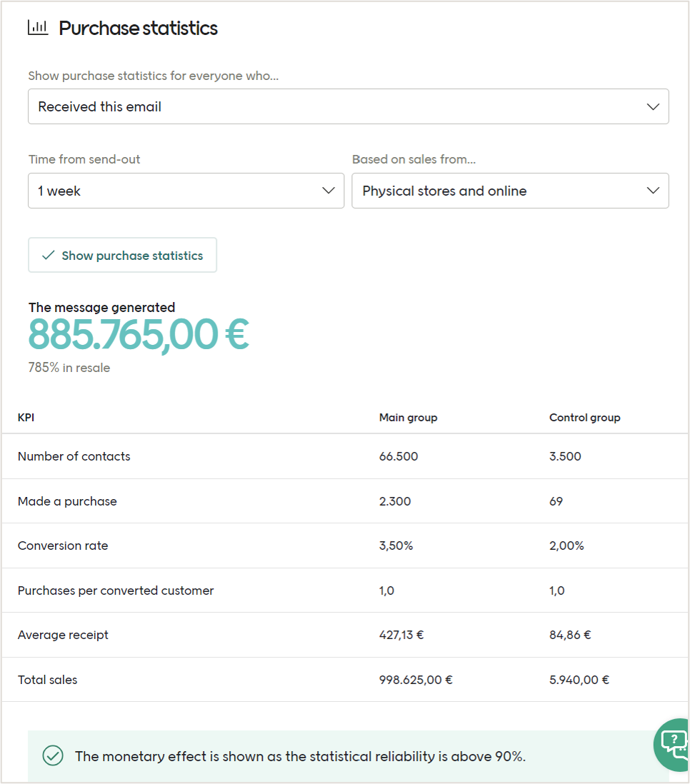Screen dimensions: 690x784
Task: Click the bar chart icon beside Purchase statistics
Action: coord(38,27)
